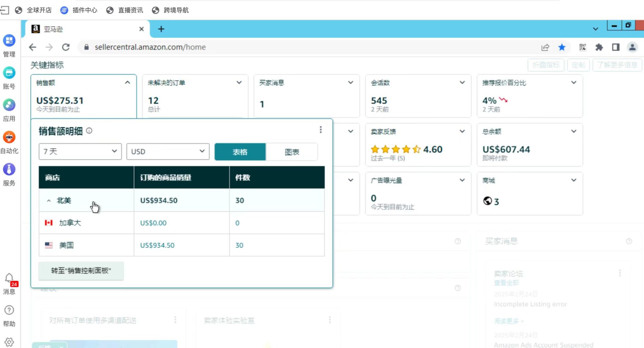
Task: Click the browser back arrow
Action: [33, 47]
